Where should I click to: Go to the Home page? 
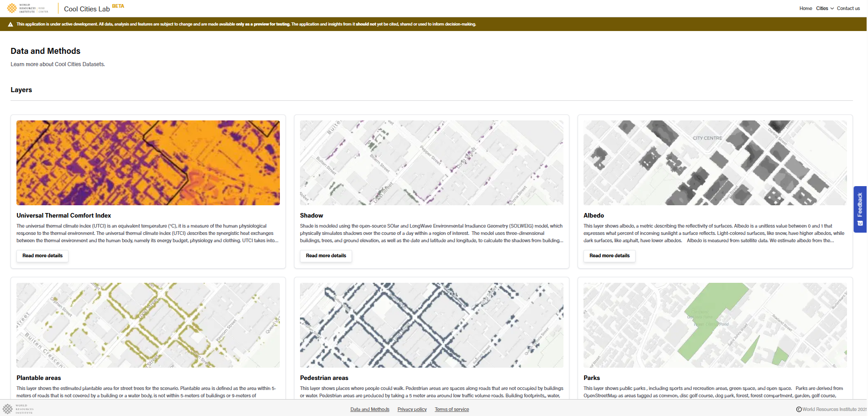(805, 8)
